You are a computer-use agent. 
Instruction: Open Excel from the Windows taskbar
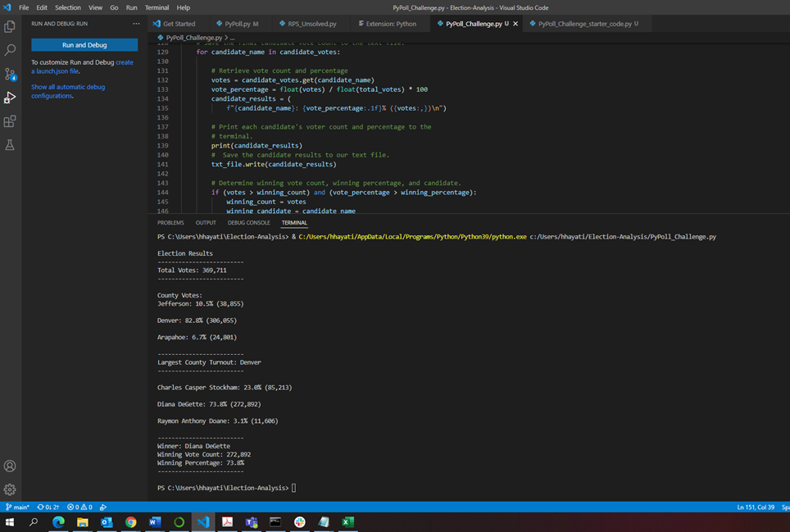pos(347,522)
